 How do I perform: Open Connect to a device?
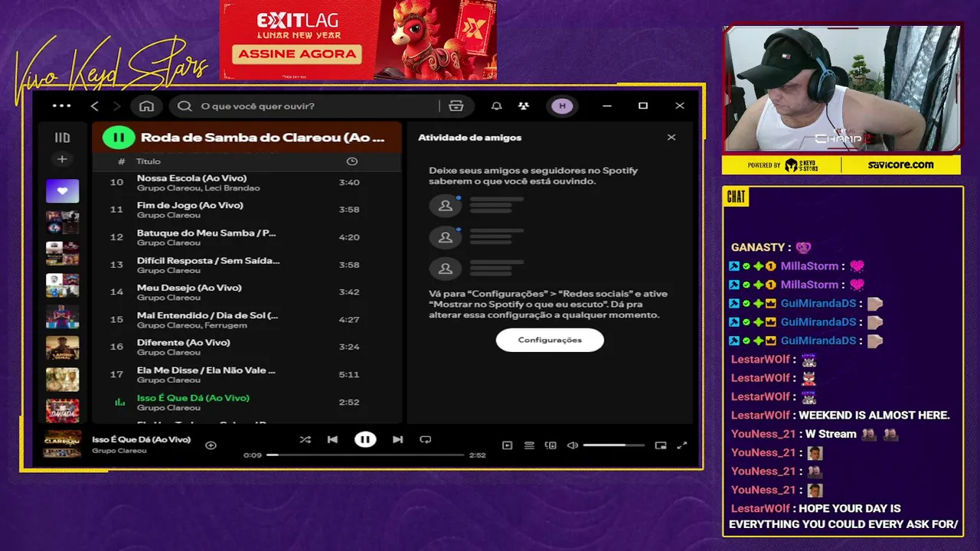point(550,445)
